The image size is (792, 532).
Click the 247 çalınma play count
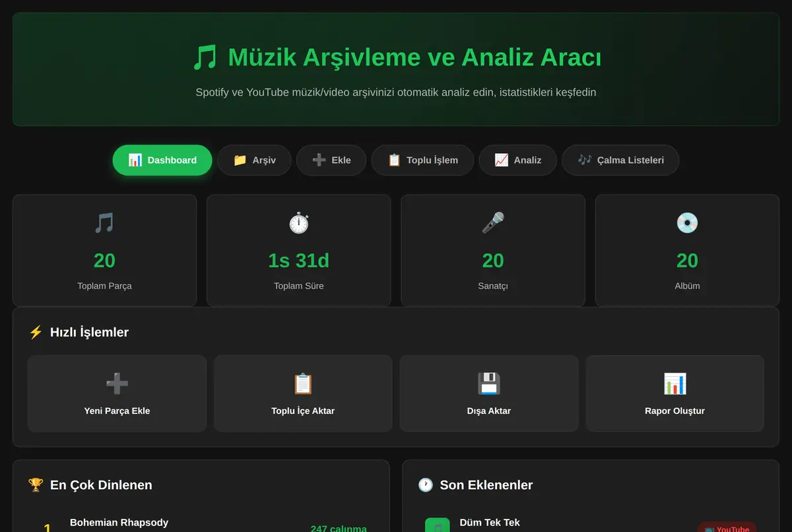[x=339, y=528]
